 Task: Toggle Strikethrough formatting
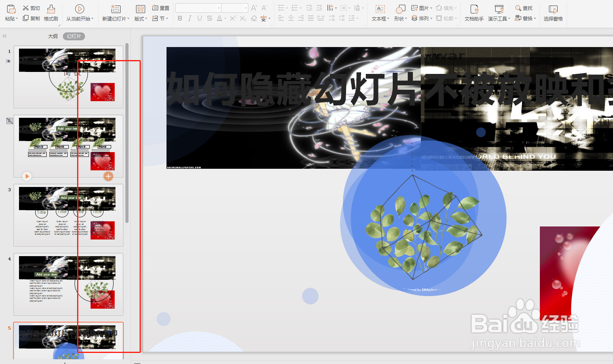[210, 18]
